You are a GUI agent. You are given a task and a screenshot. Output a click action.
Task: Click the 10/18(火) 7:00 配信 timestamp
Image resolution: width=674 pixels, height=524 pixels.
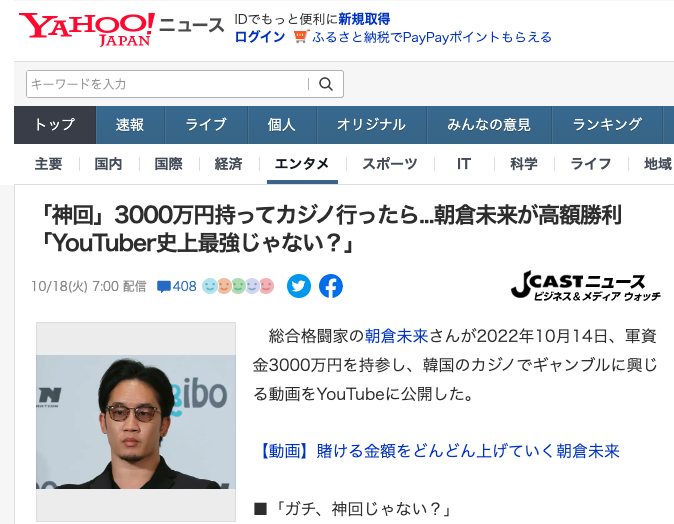tap(89, 286)
